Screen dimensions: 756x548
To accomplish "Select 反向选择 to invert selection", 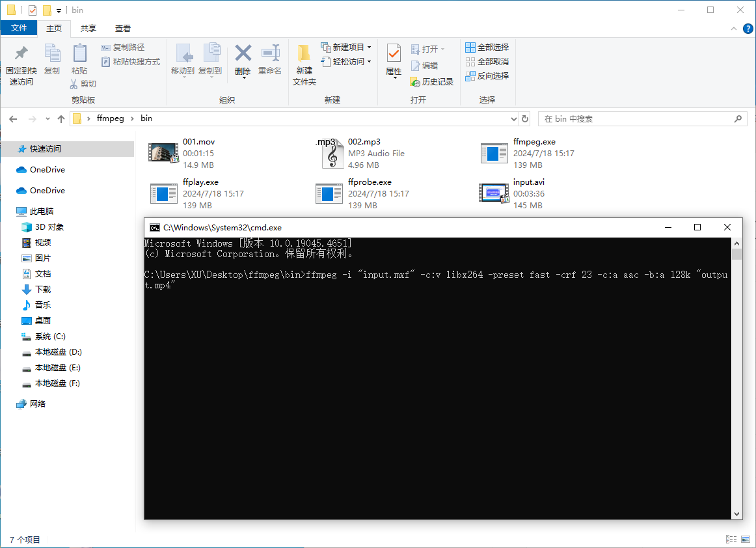I will tap(485, 74).
